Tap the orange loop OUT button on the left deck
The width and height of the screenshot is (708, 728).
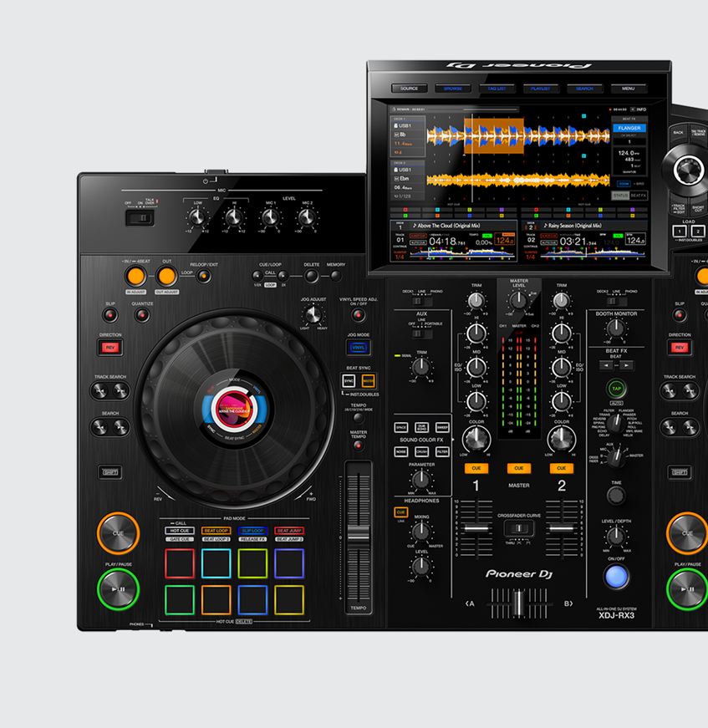[x=166, y=277]
